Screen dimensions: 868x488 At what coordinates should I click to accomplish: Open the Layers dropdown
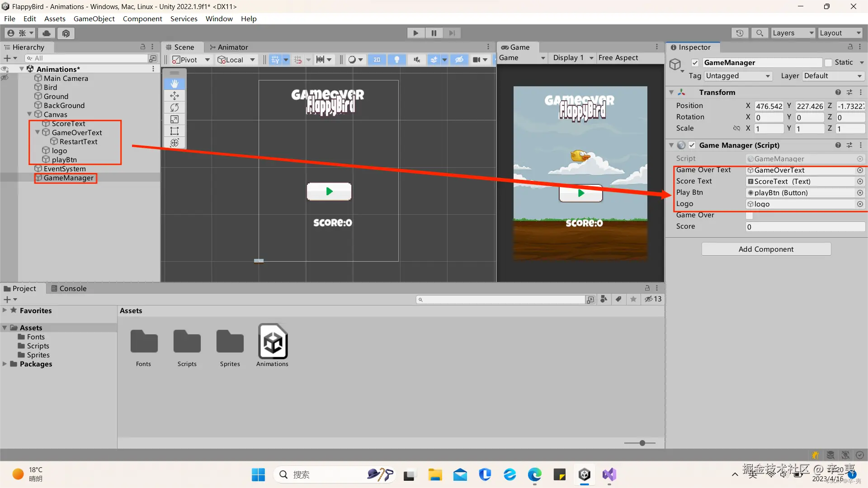793,33
